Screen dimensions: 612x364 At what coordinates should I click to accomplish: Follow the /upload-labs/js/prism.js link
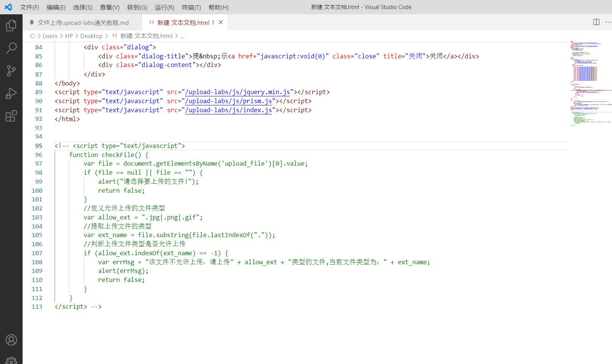point(228,101)
